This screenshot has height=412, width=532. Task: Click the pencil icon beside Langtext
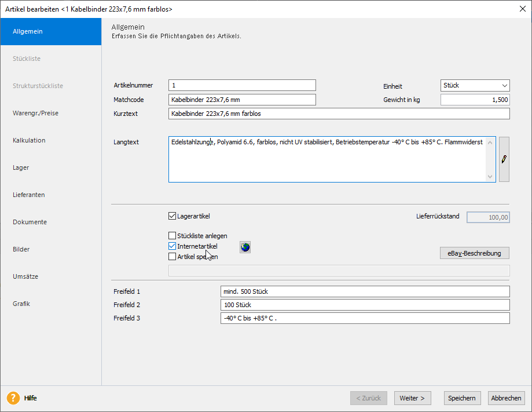[504, 159]
